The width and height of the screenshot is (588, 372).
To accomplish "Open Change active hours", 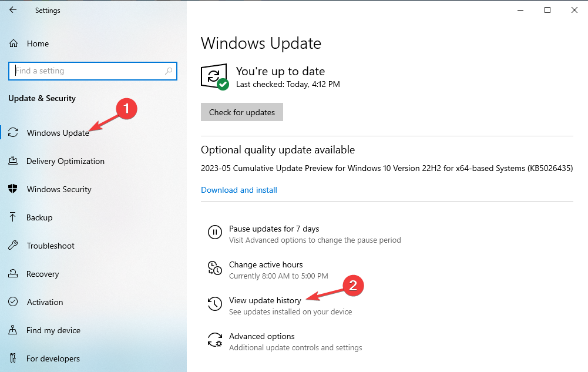I will 266,264.
